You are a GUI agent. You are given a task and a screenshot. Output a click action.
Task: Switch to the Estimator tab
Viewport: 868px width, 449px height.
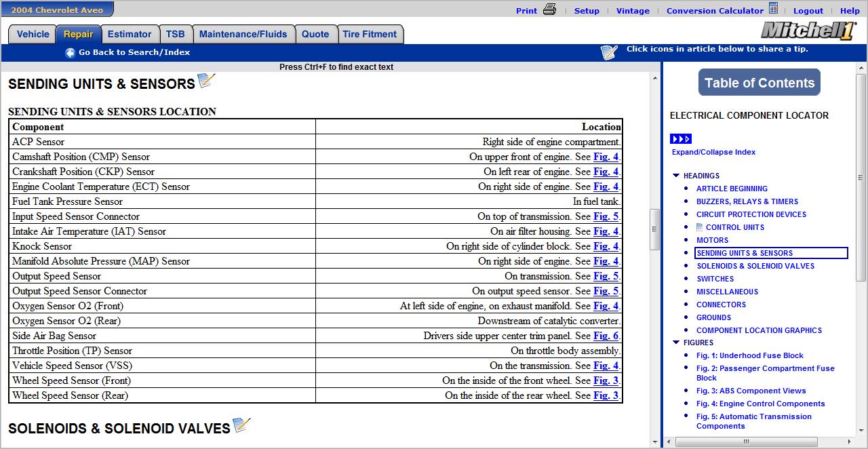pos(130,35)
